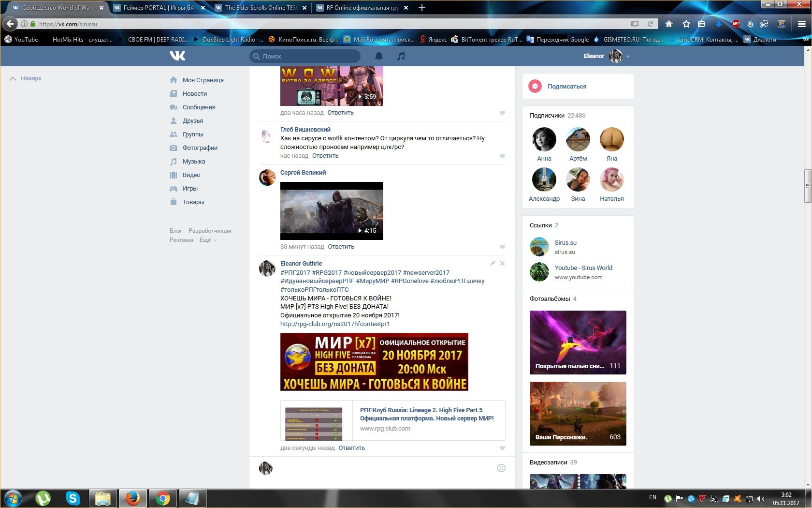Click Firefox home toolbar icon
The image size is (812, 508).
click(x=669, y=24)
